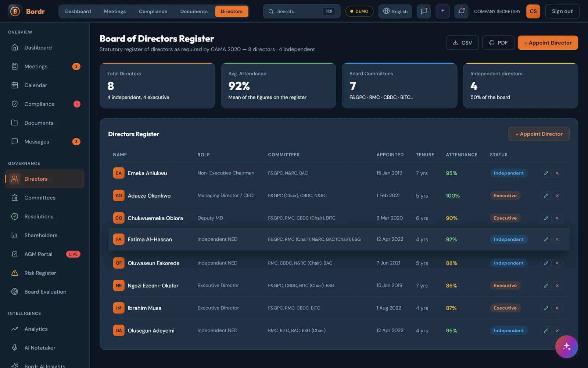The height and width of the screenshot is (368, 588).
Task: Open notifications bell icon
Action: [x=461, y=11]
